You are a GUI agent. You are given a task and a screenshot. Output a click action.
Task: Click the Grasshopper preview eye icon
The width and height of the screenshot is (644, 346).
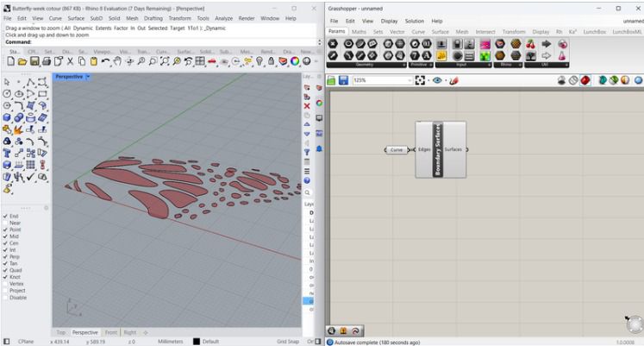[x=437, y=80]
